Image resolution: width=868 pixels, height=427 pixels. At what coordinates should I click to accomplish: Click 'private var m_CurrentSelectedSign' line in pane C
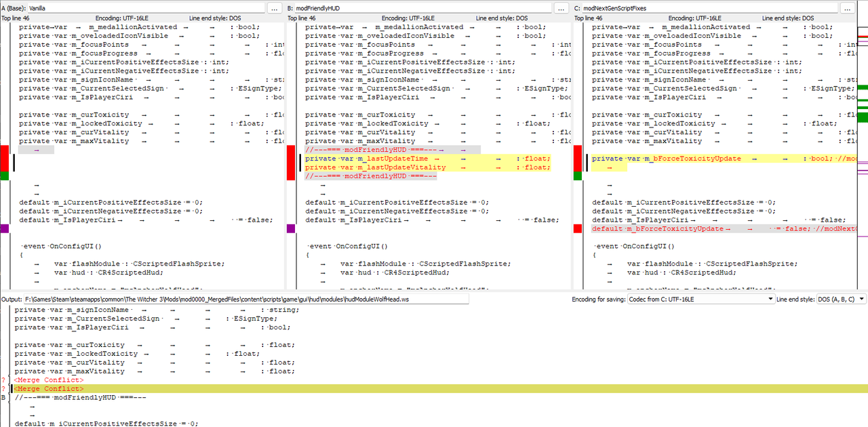[x=725, y=89]
